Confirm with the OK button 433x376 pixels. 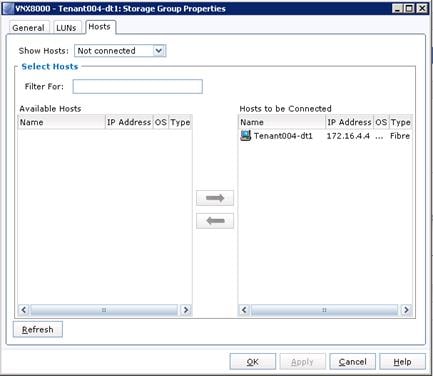click(x=253, y=362)
